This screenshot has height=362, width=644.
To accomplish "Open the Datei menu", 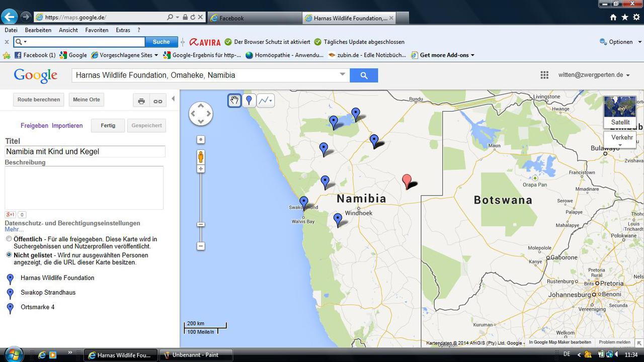I will 11,30.
